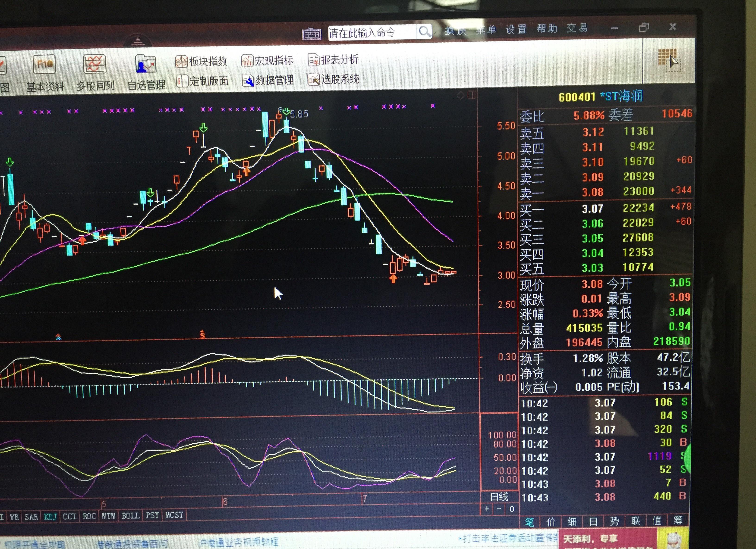This screenshot has width=756, height=549.
Task: Click the 买一 price 3.07
Action: 593,209
